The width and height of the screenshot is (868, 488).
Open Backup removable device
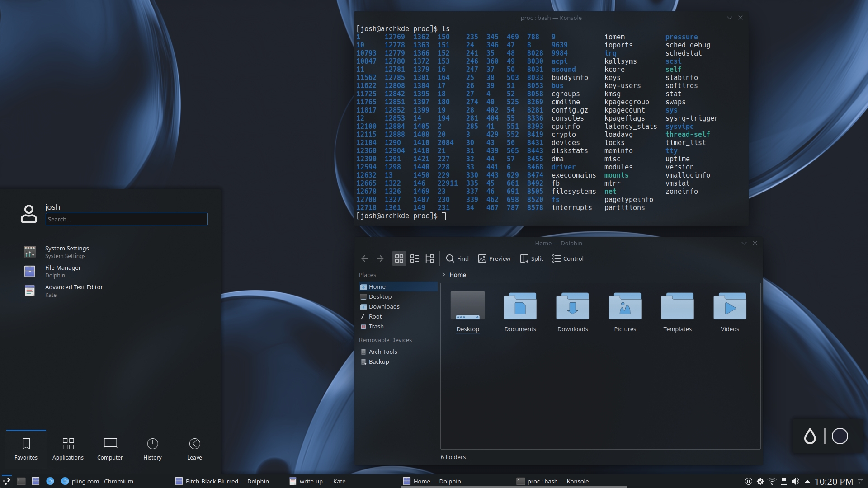click(398, 361)
